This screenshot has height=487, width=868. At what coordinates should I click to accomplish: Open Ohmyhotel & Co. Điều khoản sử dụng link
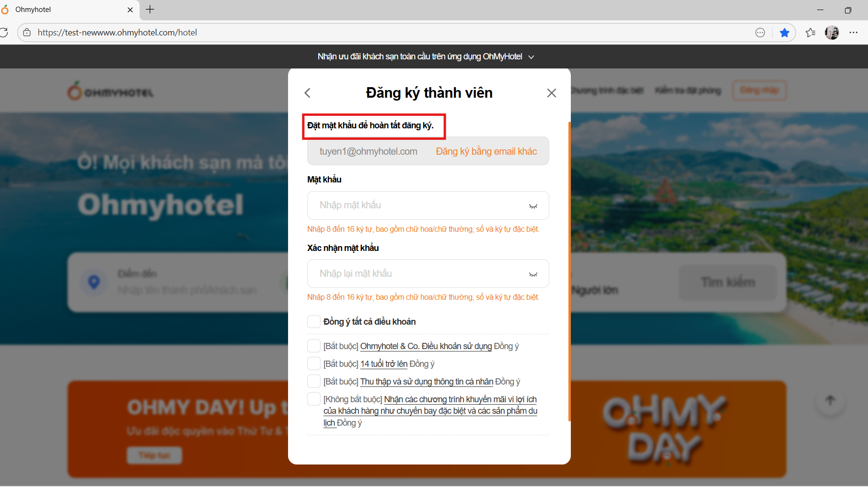(426, 346)
